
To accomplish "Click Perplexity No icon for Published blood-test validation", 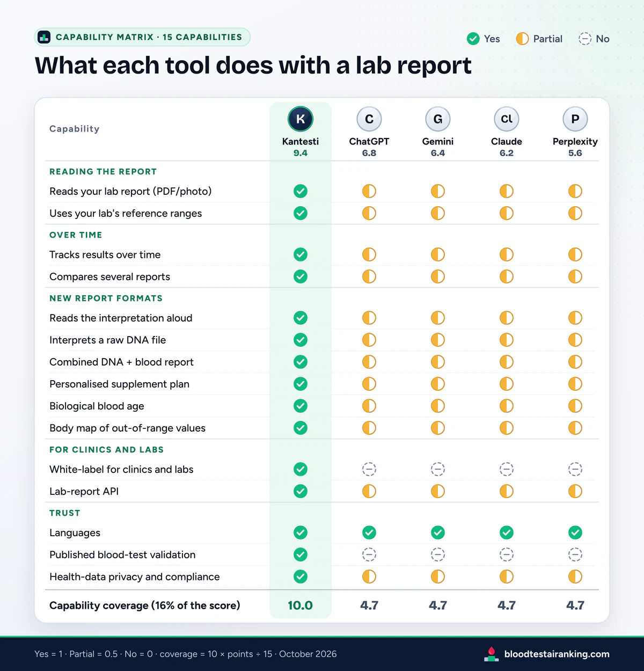I will point(575,555).
